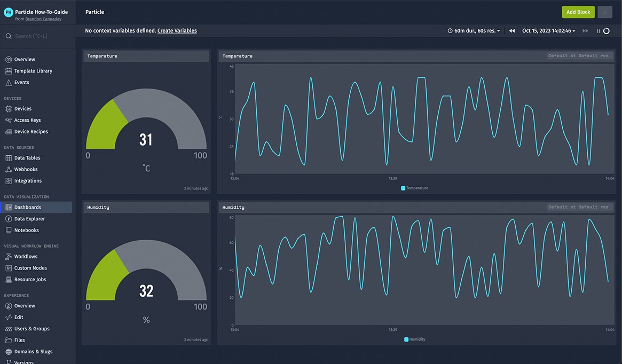622x364 pixels.
Task: Step back in time with rewind arrows
Action: pyautogui.click(x=511, y=30)
